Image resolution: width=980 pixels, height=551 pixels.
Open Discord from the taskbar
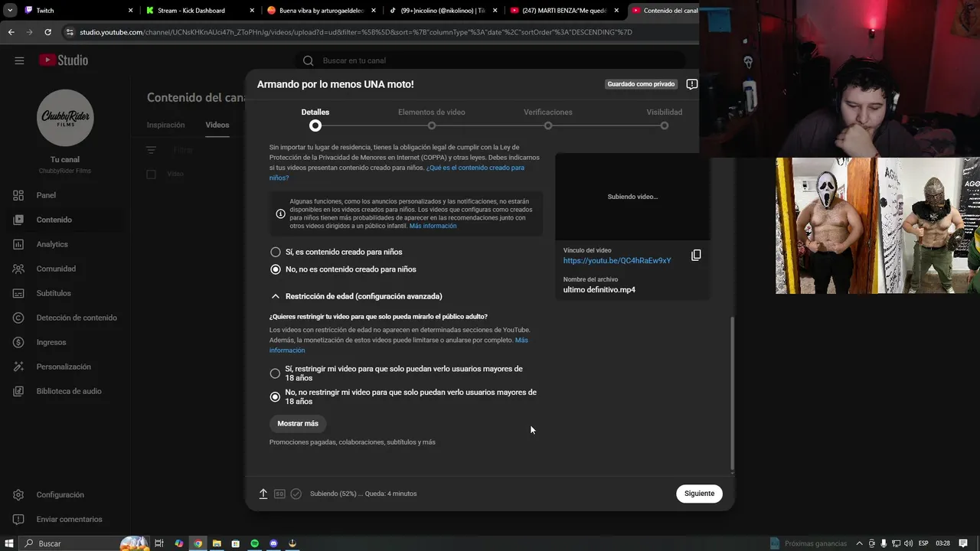(x=273, y=543)
